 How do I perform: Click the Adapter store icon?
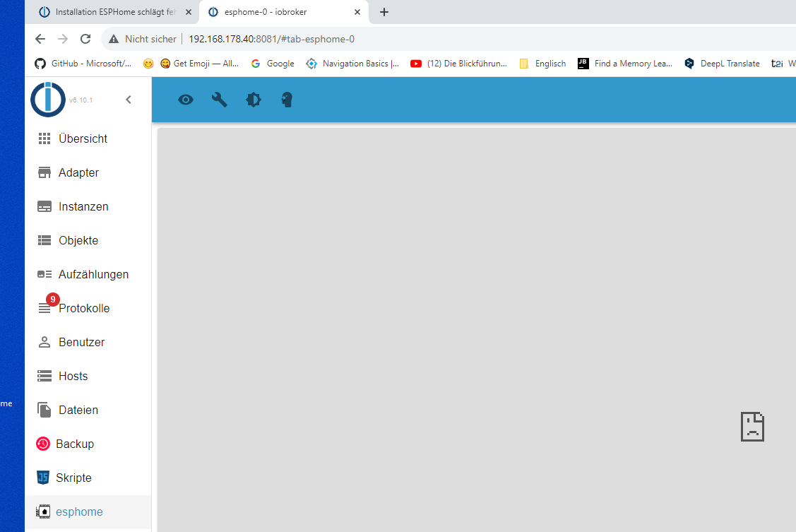44,172
